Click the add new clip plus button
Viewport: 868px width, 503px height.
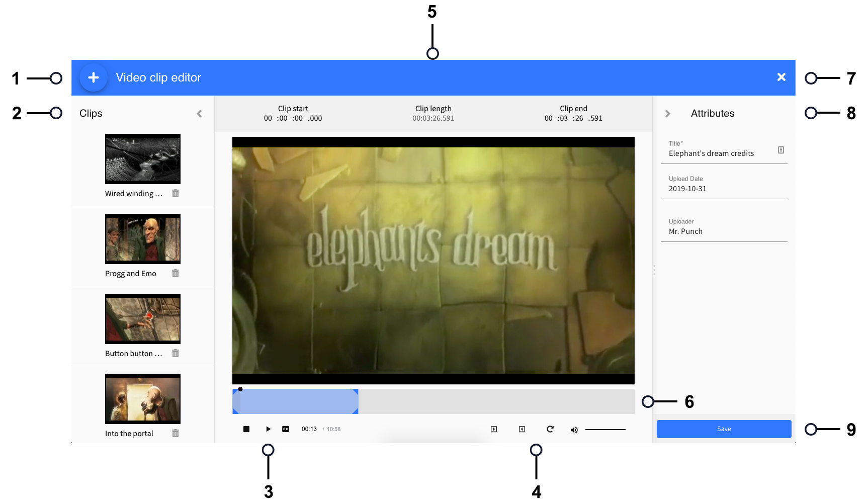click(x=94, y=77)
